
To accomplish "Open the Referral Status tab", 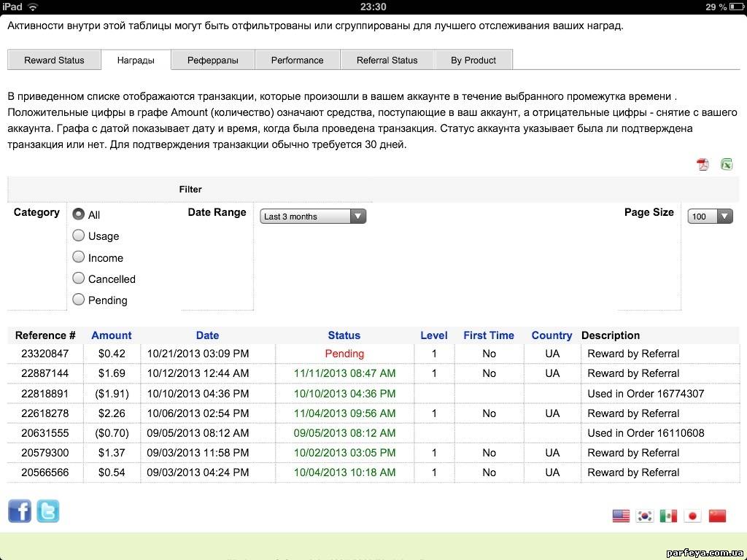I will [387, 61].
